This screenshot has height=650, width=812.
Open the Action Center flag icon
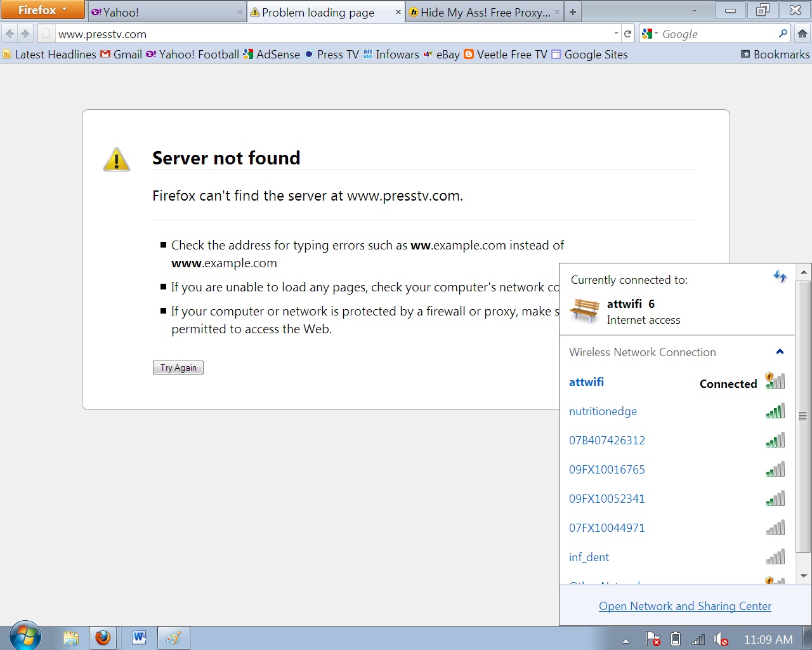pos(653,639)
